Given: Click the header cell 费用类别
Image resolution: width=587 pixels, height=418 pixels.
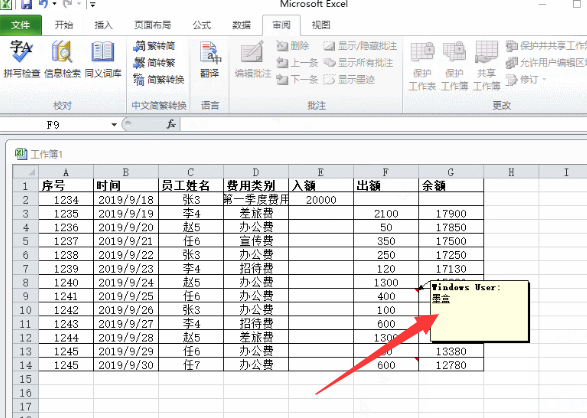Looking at the screenshot, I should point(256,186).
